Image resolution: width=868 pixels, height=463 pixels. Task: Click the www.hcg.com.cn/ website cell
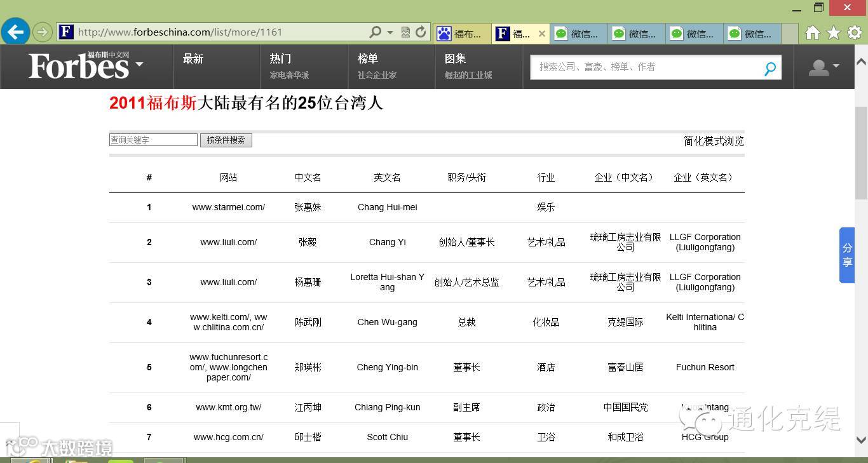click(x=229, y=437)
